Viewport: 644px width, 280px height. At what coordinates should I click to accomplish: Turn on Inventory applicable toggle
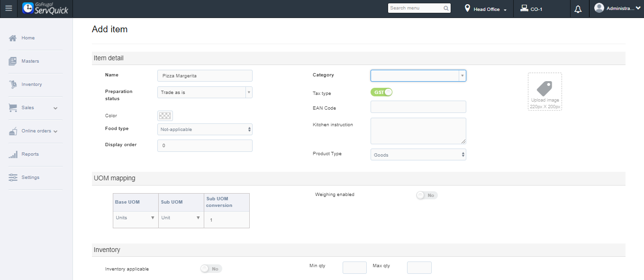(211, 269)
